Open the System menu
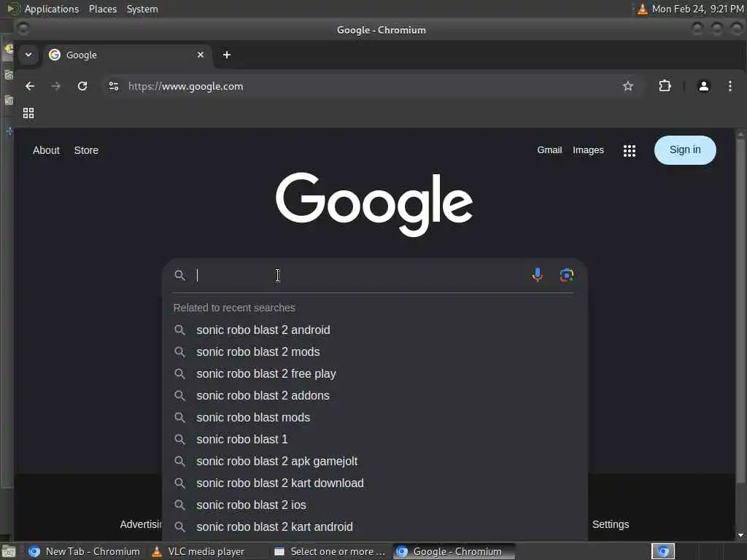The image size is (747, 560). point(142,9)
